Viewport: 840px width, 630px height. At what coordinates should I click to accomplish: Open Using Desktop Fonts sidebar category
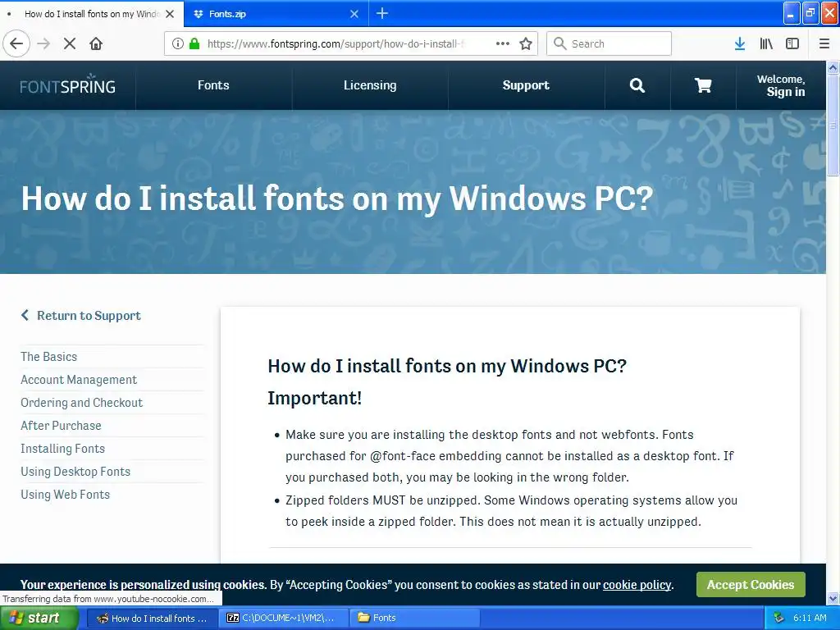[75, 472]
